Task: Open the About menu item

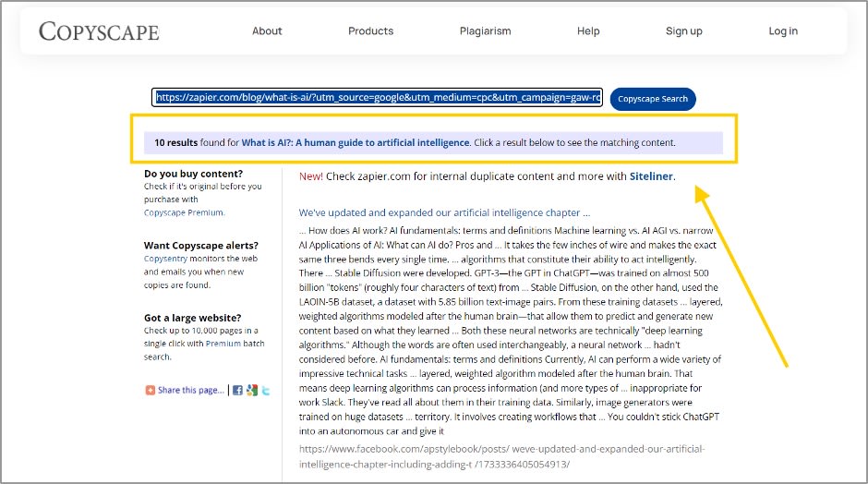Action: pyautogui.click(x=267, y=31)
